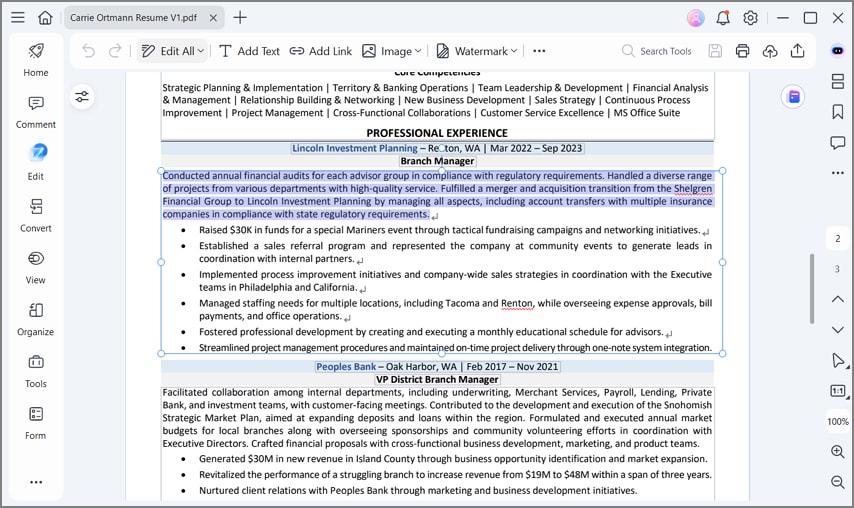The height and width of the screenshot is (508, 854).
Task: Open comments panel on right sidebar
Action: (x=838, y=143)
